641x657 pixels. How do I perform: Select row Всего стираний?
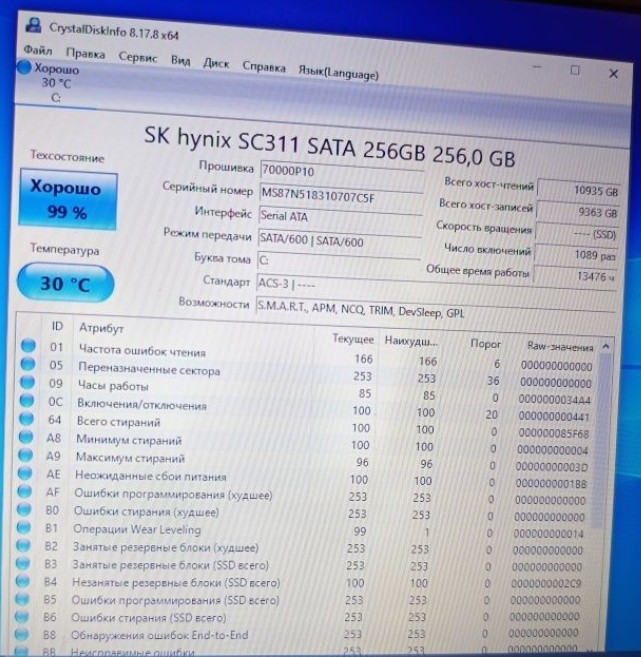pos(307,427)
